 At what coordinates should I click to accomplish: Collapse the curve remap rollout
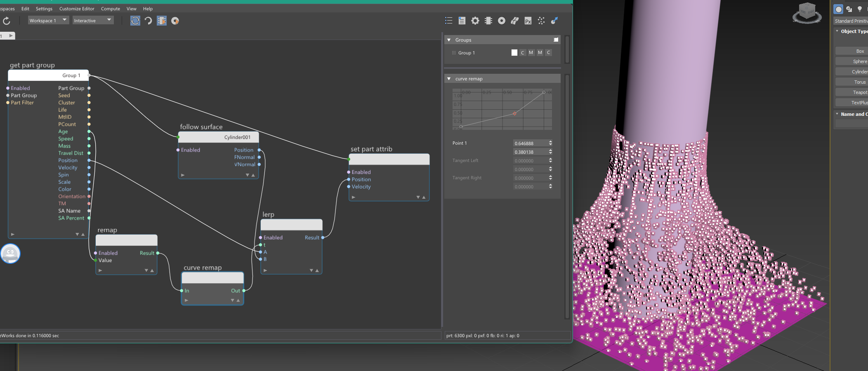tap(449, 79)
